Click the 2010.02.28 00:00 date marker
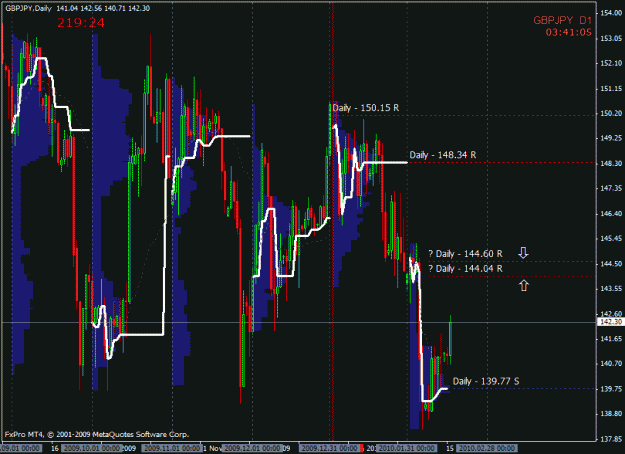This screenshot has width=625, height=454. tap(487, 448)
